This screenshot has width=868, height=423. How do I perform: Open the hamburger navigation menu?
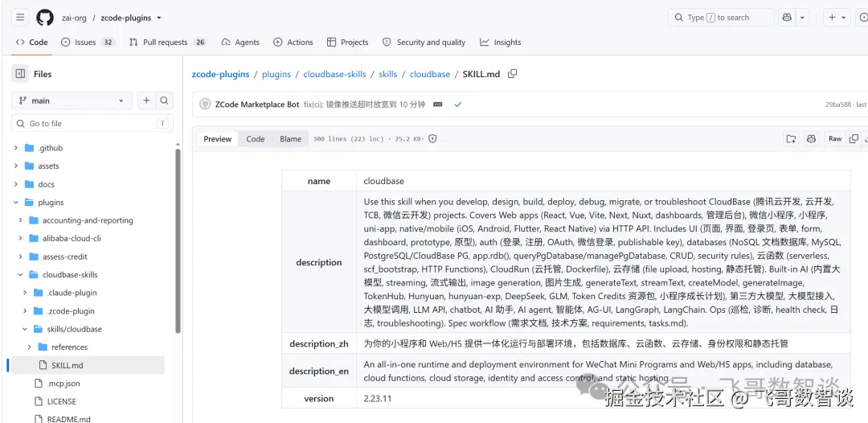20,18
